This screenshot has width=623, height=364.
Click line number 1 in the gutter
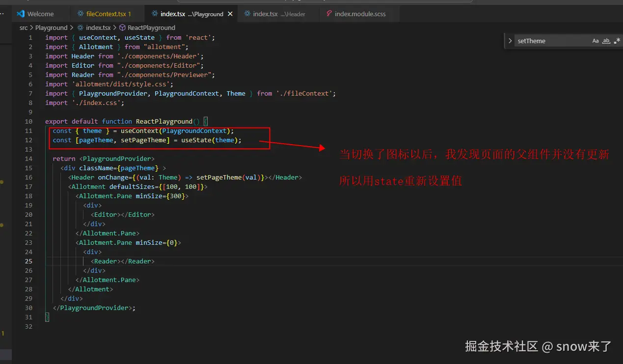[30, 37]
